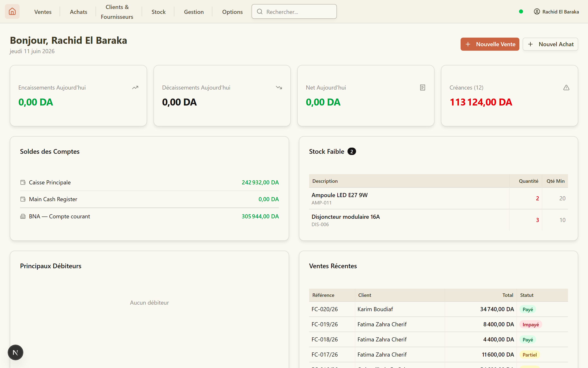Click the trending-down icon in Décaissements card
The height and width of the screenshot is (368, 588).
click(279, 88)
